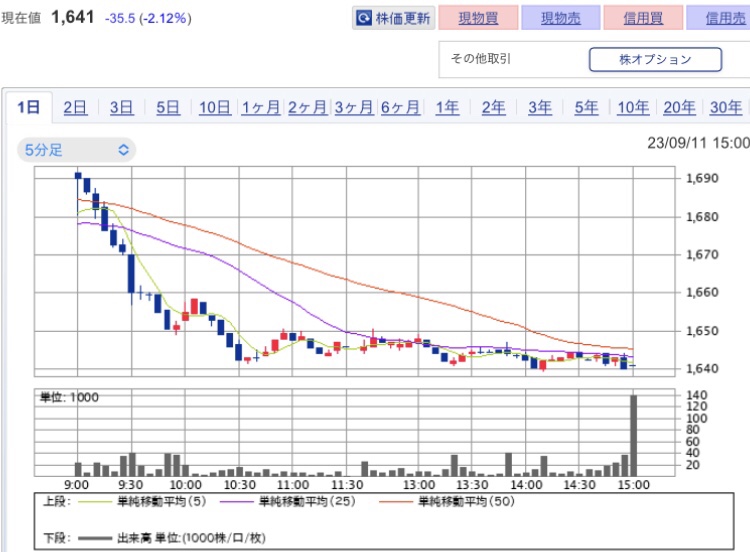Viewport: 750px width, 552px height.
Task: Open the 株オプション trading page
Action: 655,59
